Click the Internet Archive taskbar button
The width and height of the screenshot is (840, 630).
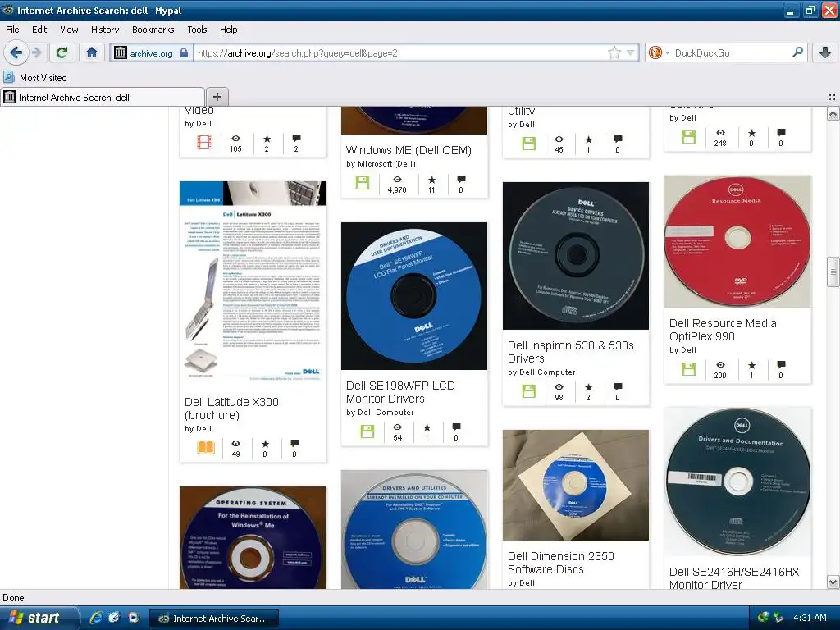(x=214, y=619)
